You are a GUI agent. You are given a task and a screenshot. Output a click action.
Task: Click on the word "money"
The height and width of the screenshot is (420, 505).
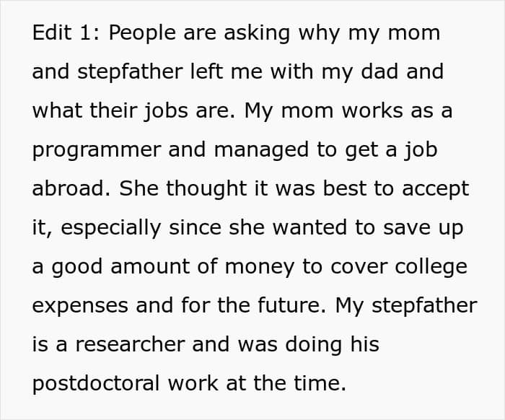tap(260, 268)
